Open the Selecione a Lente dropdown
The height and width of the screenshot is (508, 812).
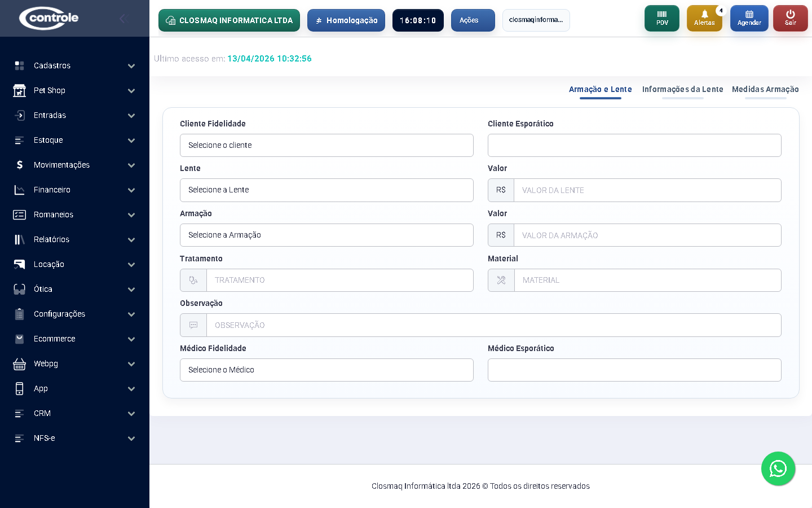pos(326,190)
